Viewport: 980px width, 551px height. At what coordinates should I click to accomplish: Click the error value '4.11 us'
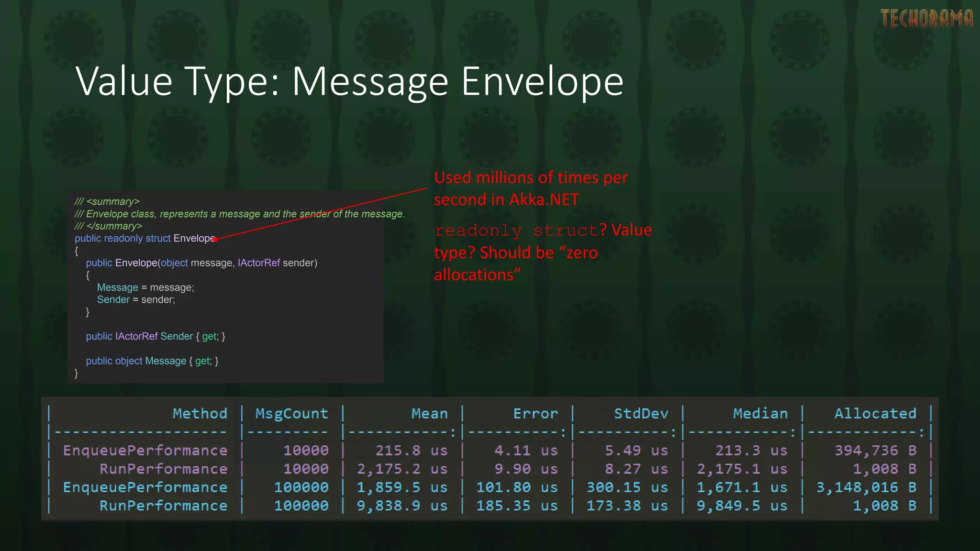pos(526,450)
